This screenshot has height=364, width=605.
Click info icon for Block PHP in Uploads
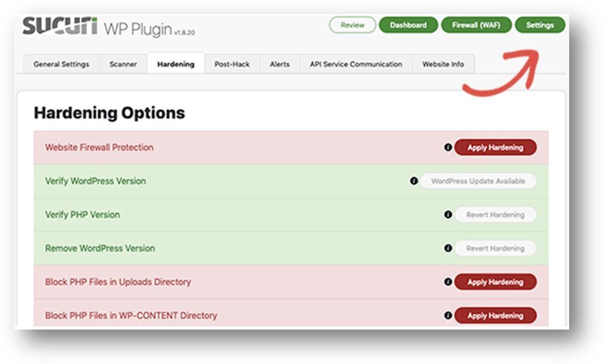click(448, 282)
